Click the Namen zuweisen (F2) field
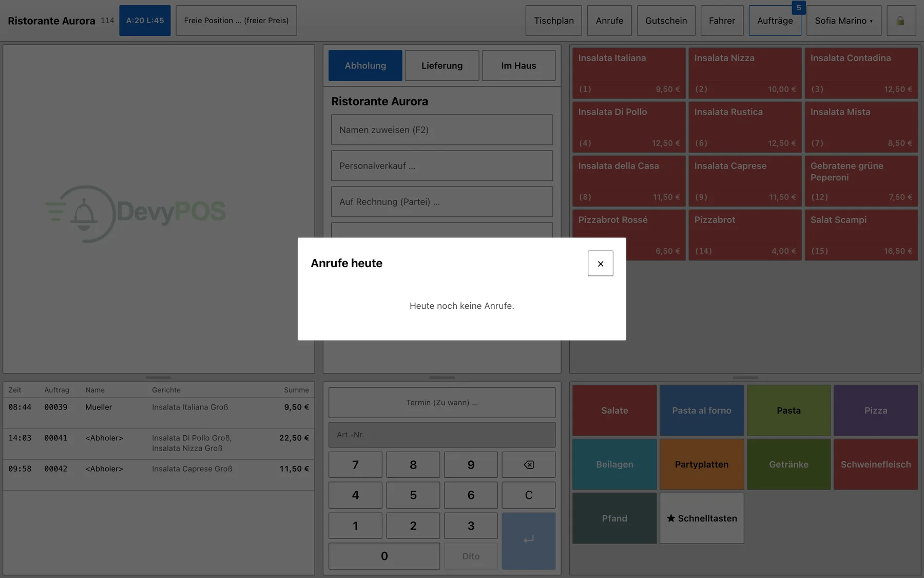This screenshot has width=924, height=578. click(x=441, y=129)
